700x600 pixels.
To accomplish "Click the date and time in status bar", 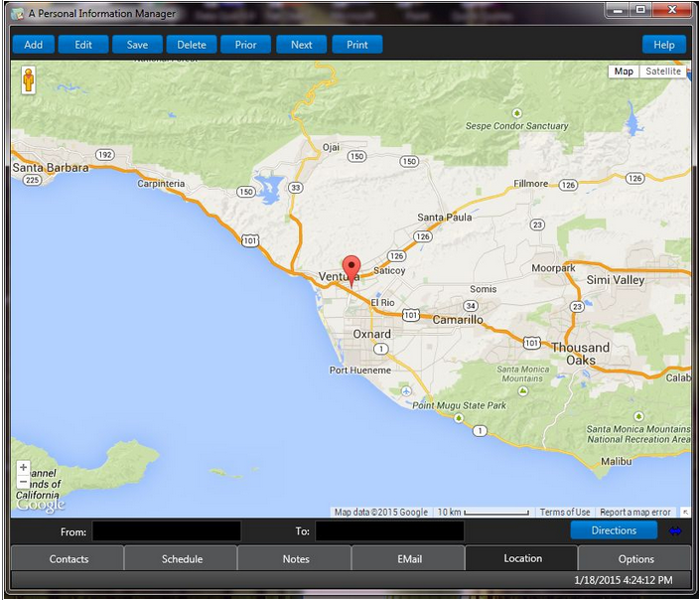I will click(624, 580).
